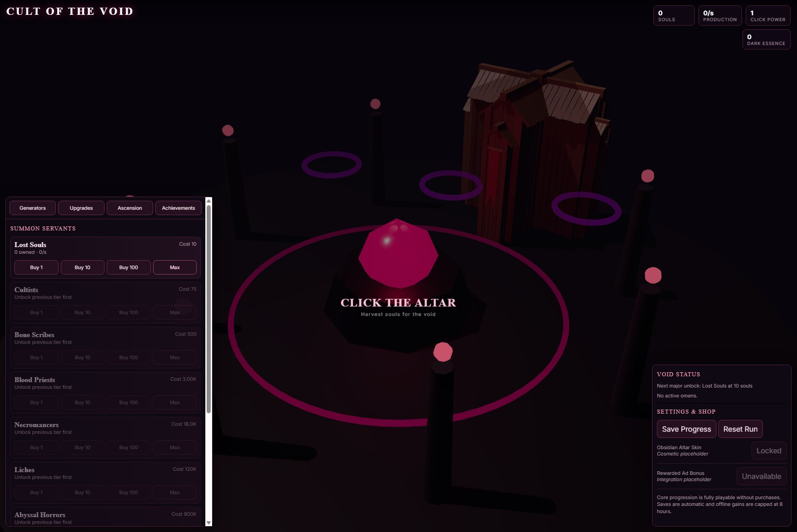The width and height of the screenshot is (797, 532).
Task: Click the 'Cost 10' label
Action: tap(188, 244)
